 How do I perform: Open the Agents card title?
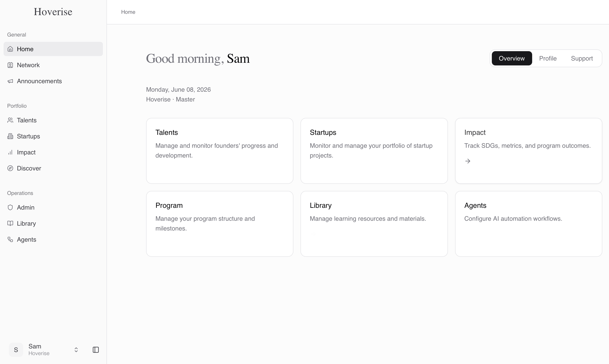[x=475, y=206]
